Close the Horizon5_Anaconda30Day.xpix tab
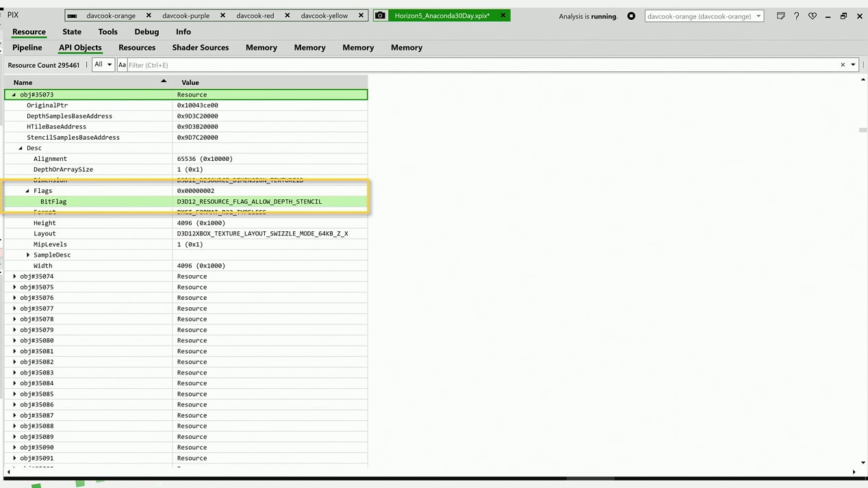 (x=502, y=15)
